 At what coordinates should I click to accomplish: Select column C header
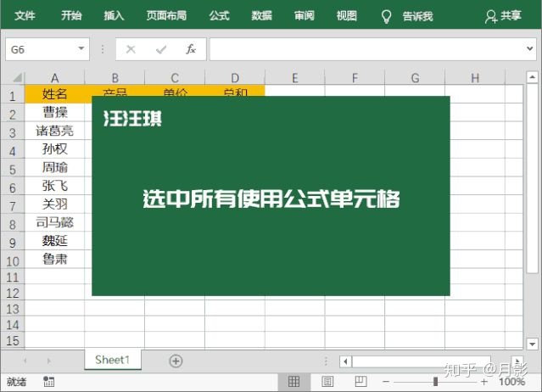175,78
